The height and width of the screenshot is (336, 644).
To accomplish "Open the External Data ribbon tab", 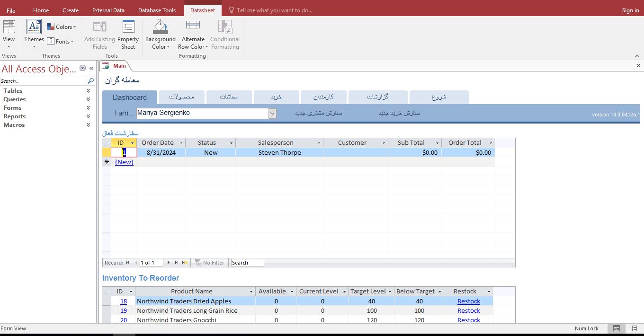I will [108, 10].
